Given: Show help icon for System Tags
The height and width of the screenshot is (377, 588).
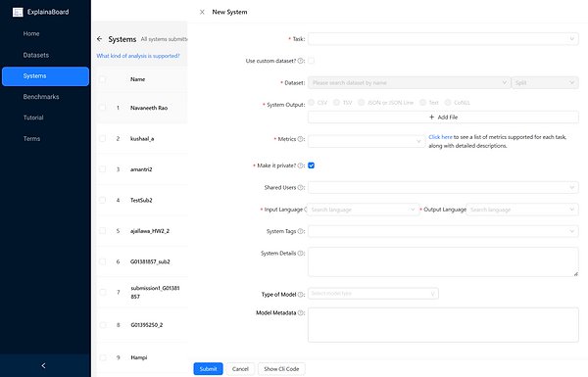Looking at the screenshot, I should point(301,231).
